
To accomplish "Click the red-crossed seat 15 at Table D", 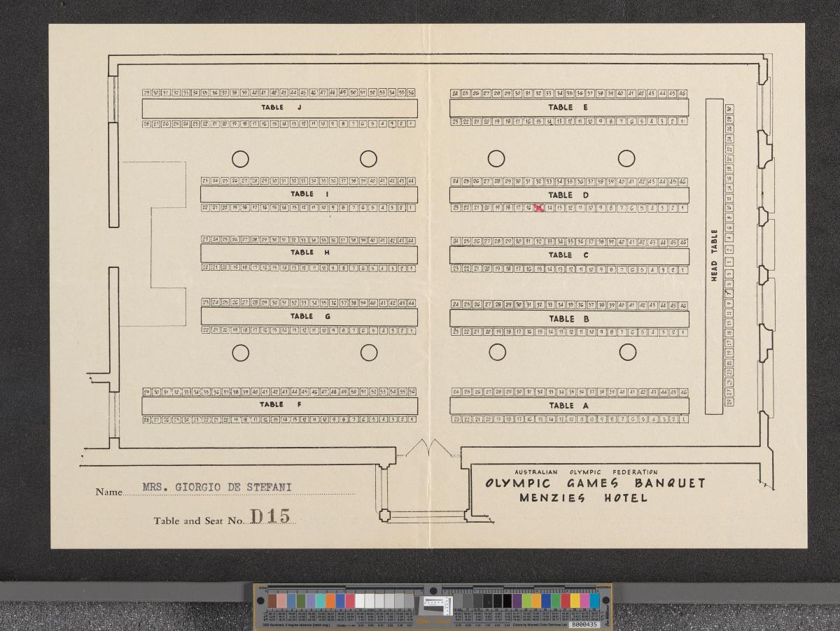I will (539, 208).
